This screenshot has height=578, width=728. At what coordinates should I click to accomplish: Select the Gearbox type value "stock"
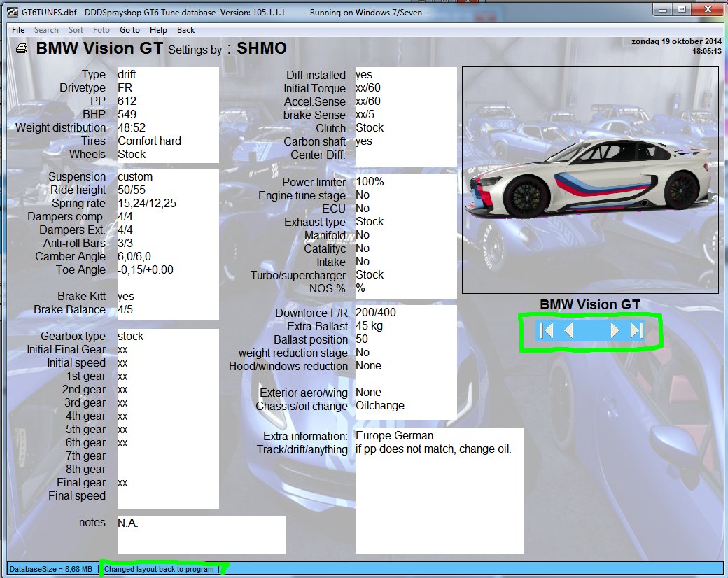click(130, 336)
